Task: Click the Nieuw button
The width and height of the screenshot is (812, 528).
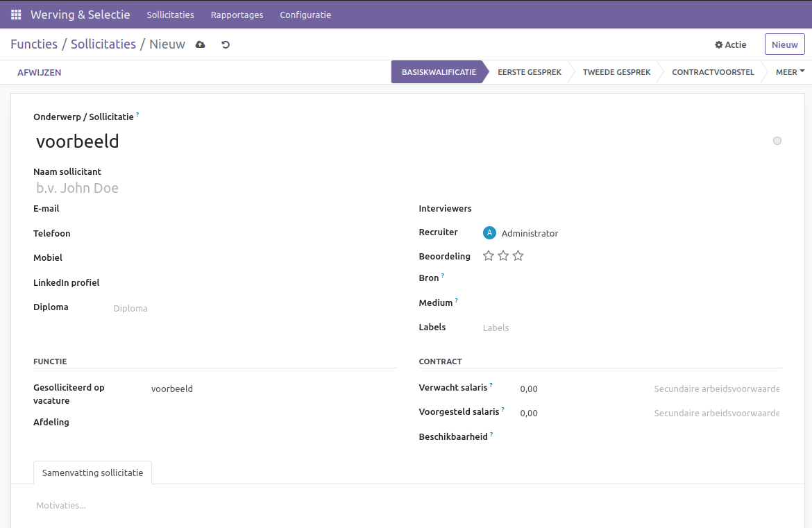Action: (x=784, y=44)
